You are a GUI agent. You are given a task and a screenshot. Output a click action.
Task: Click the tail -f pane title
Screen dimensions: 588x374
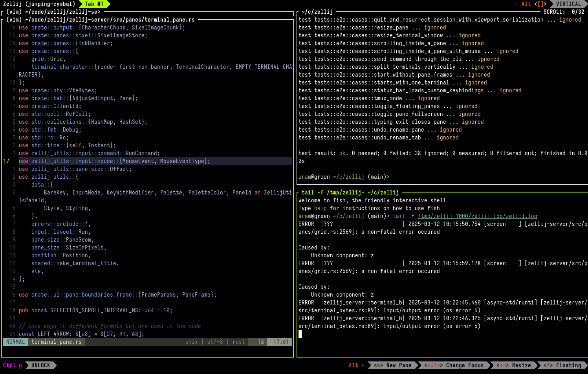tap(350, 192)
